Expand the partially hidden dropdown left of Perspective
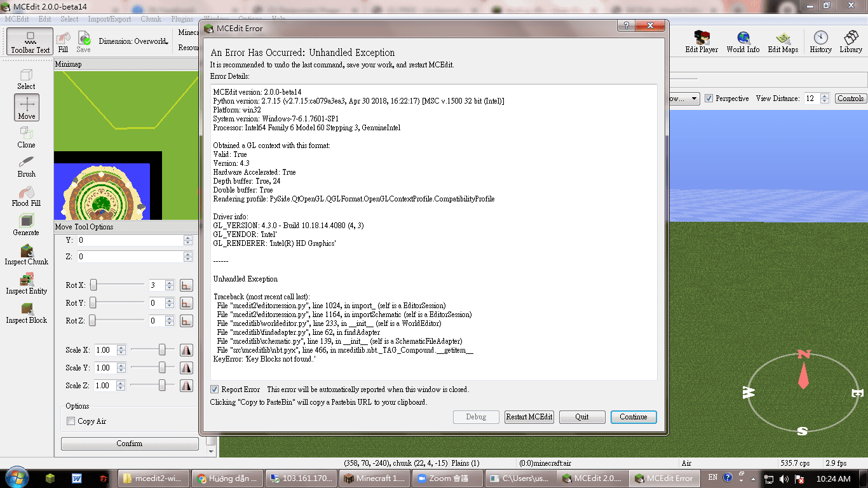This screenshot has height=488, width=868. coord(684,98)
